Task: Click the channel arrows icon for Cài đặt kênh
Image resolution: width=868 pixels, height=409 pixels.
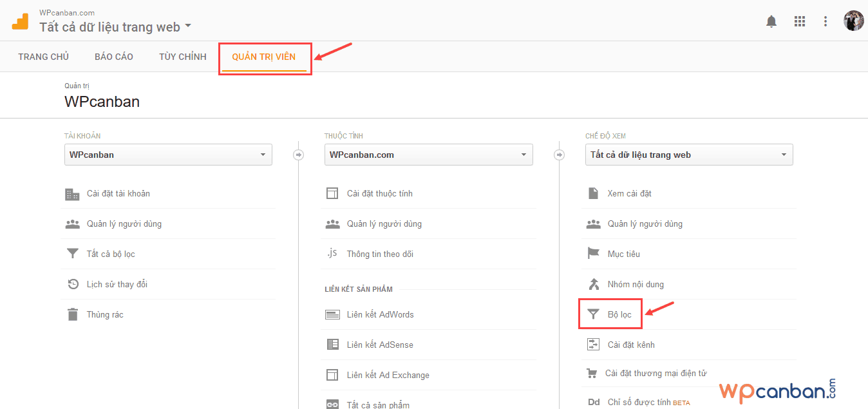Action: click(593, 345)
